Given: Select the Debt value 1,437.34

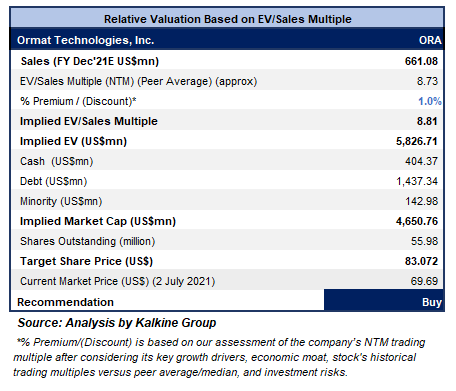Looking at the screenshot, I should [417, 181].
